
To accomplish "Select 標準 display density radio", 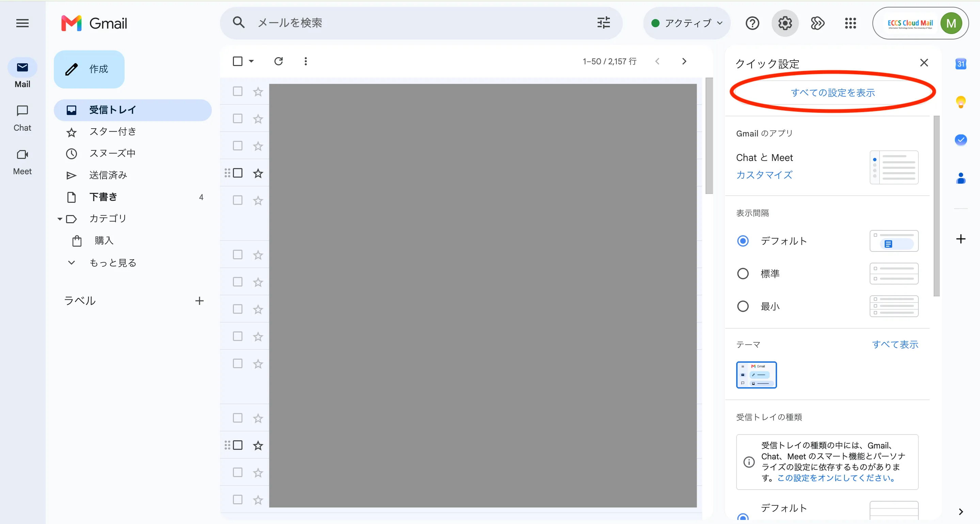I will coord(743,274).
